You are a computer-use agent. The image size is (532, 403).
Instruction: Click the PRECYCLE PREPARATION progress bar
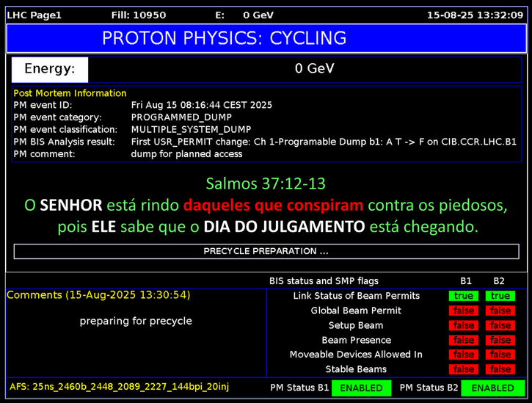(x=266, y=251)
